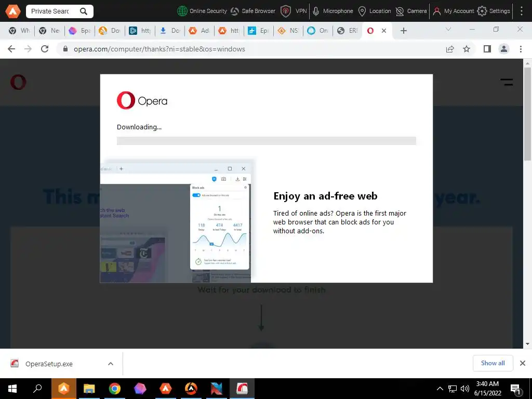This screenshot has width=532, height=399.
Task: Reload the opera.com page
Action: tap(45, 49)
